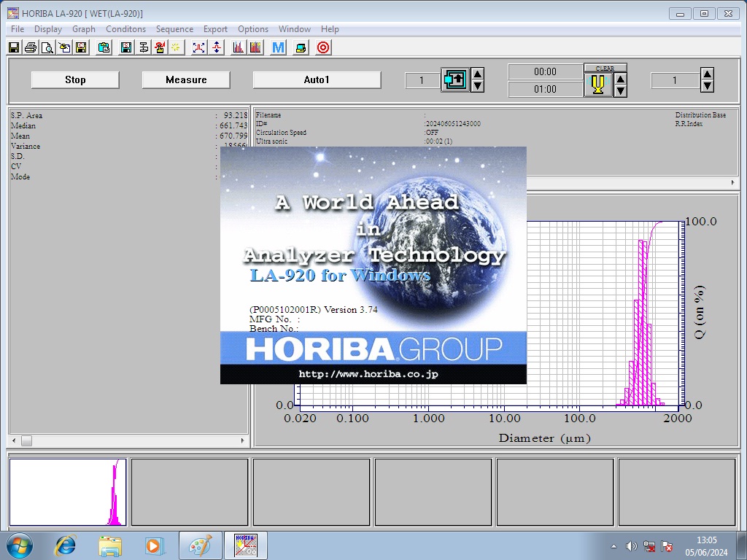Open the File menu
The width and height of the screenshot is (747, 560).
pos(16,29)
